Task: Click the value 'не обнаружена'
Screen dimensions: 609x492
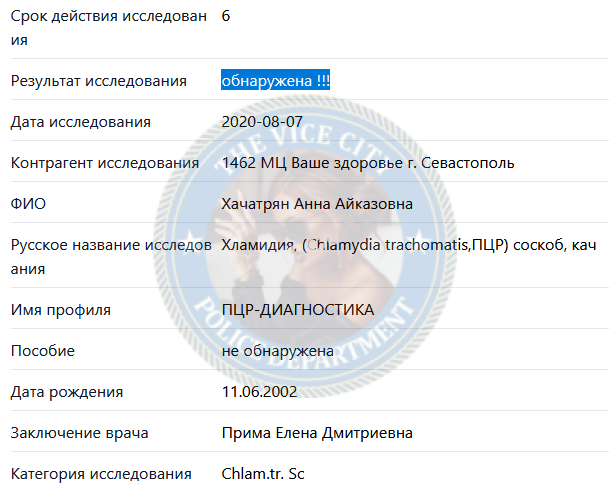Action: (x=277, y=351)
